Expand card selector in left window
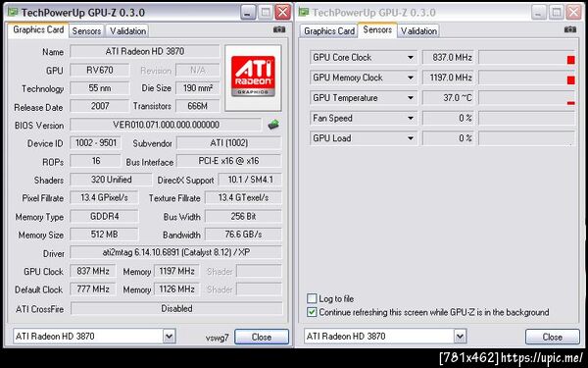The width and height of the screenshot is (588, 368). pyautogui.click(x=170, y=336)
